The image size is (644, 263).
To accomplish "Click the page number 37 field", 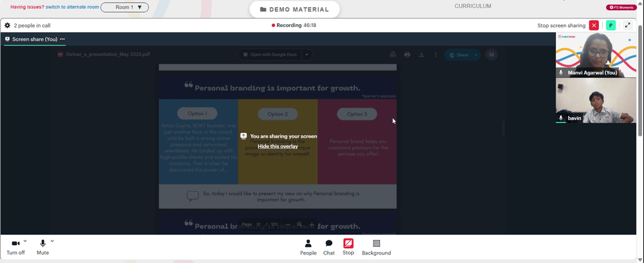I will point(259,224).
